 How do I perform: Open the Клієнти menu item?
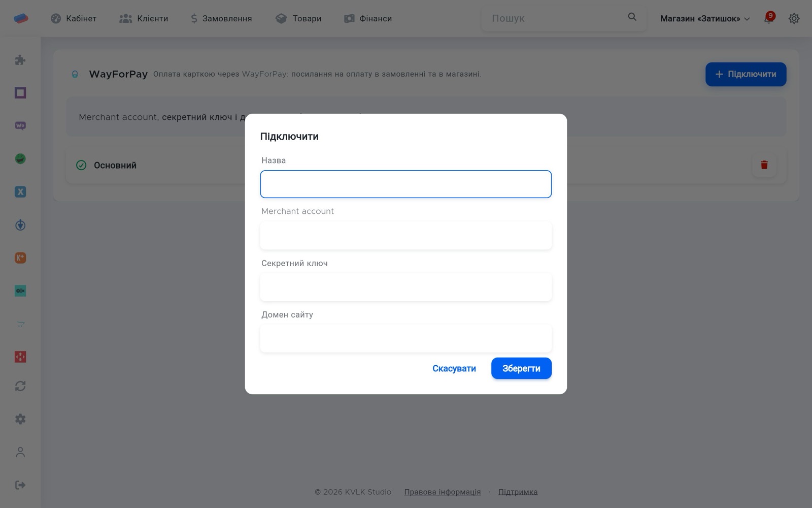tap(144, 19)
